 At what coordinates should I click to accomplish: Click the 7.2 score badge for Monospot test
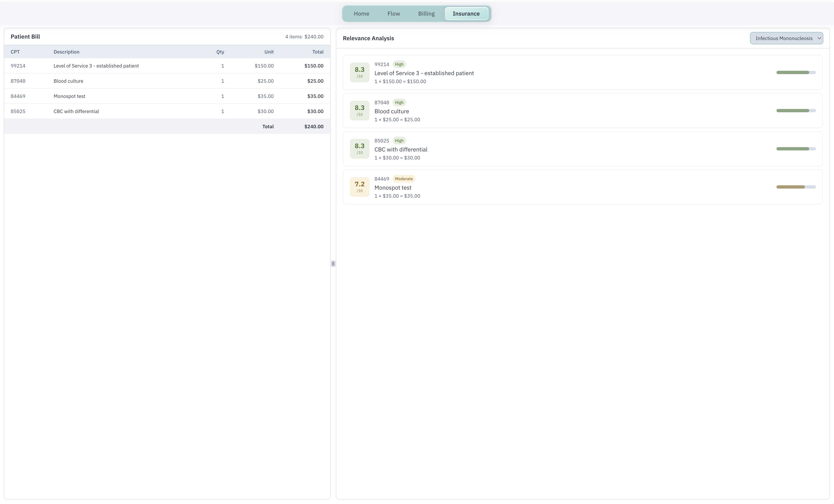359,187
